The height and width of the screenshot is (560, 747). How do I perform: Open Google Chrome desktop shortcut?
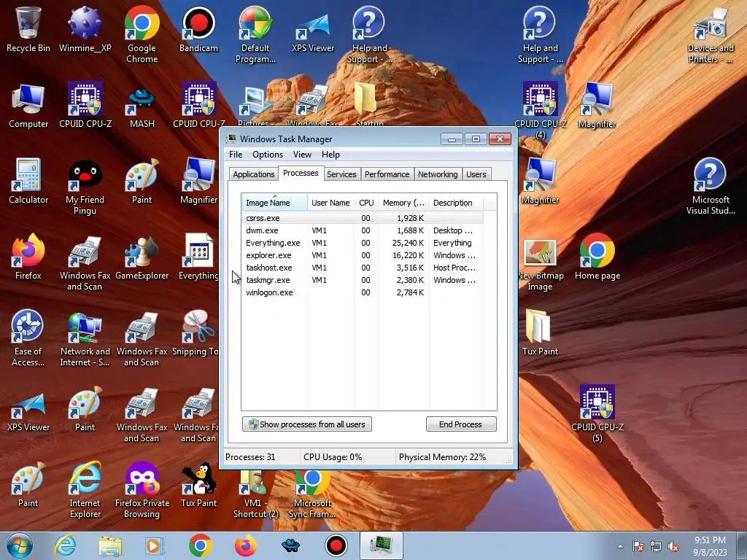142,35
